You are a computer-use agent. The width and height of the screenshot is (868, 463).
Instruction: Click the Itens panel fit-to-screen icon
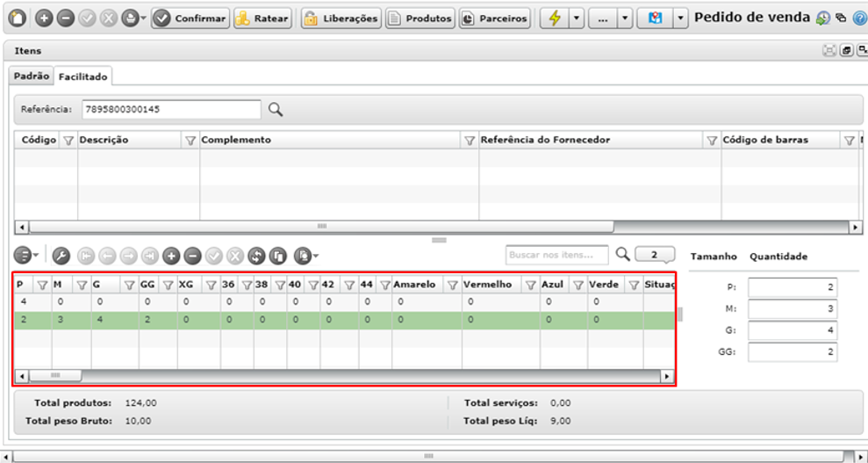point(829,50)
